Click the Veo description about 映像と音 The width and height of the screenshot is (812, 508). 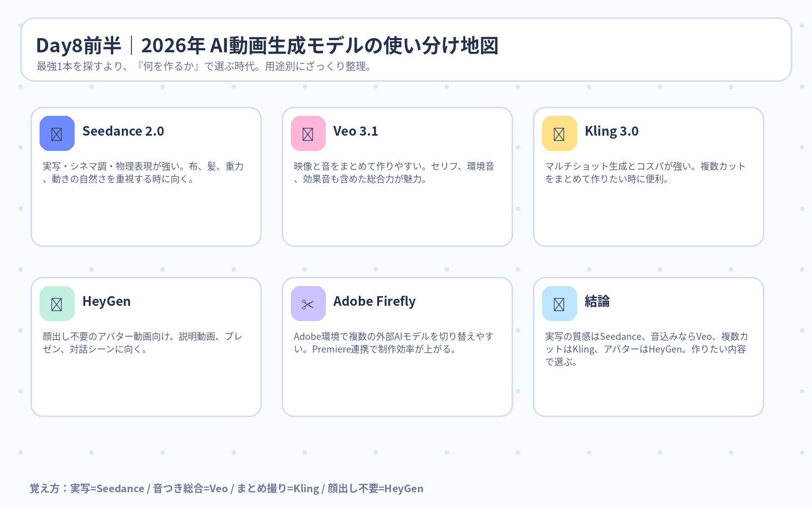(394, 173)
